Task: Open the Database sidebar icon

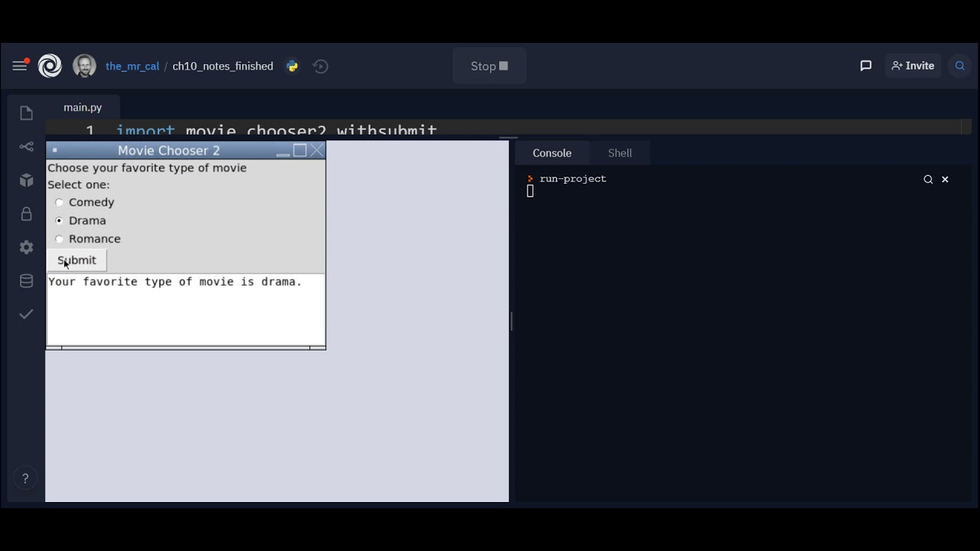Action: pos(26,281)
